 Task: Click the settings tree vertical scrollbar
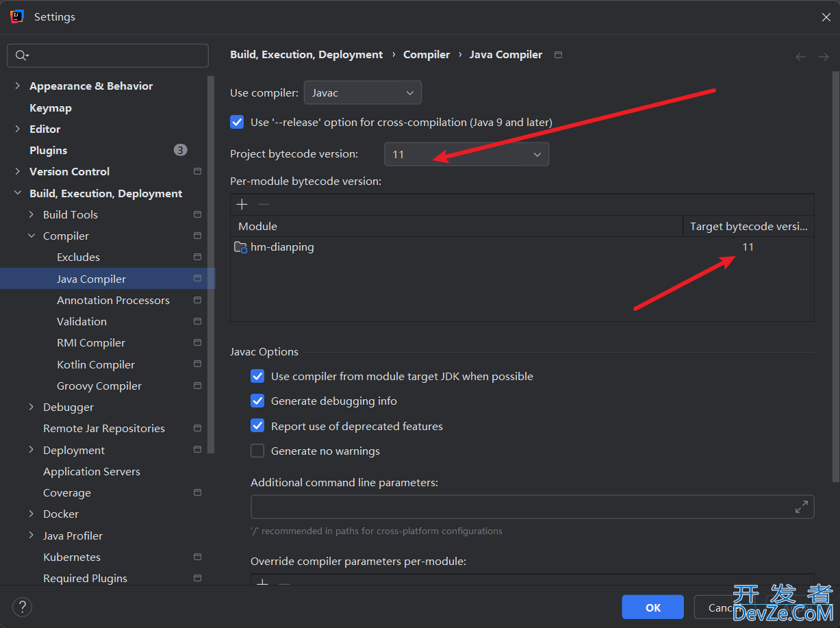(212, 264)
